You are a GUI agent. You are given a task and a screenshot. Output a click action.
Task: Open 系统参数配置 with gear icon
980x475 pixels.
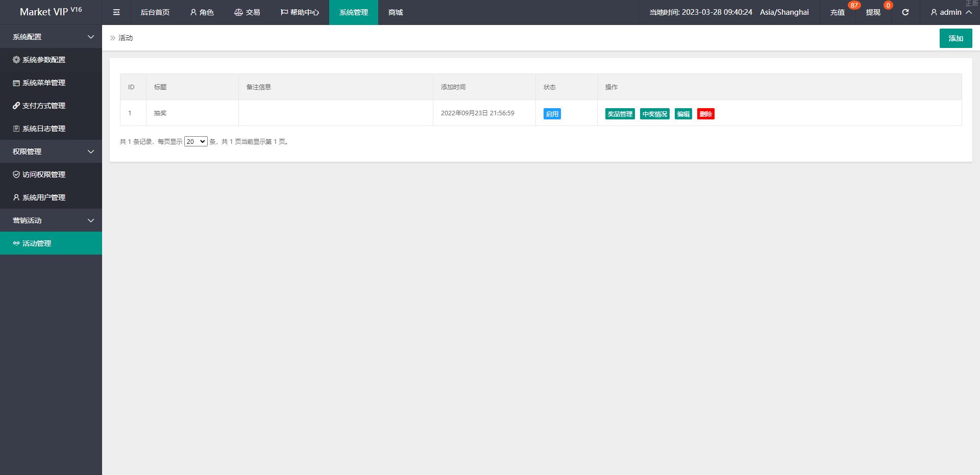pos(44,60)
